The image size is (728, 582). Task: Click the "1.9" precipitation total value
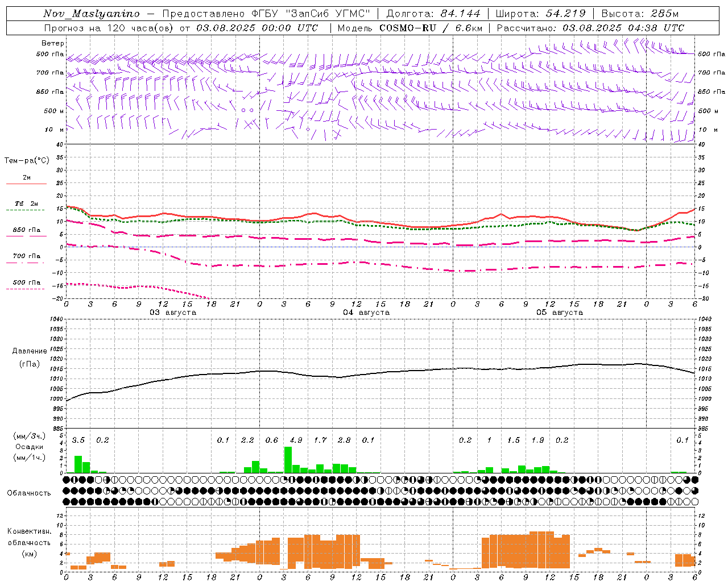click(537, 440)
